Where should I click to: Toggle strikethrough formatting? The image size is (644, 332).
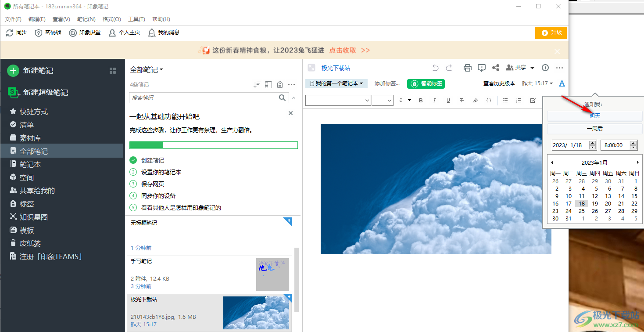tap(462, 101)
